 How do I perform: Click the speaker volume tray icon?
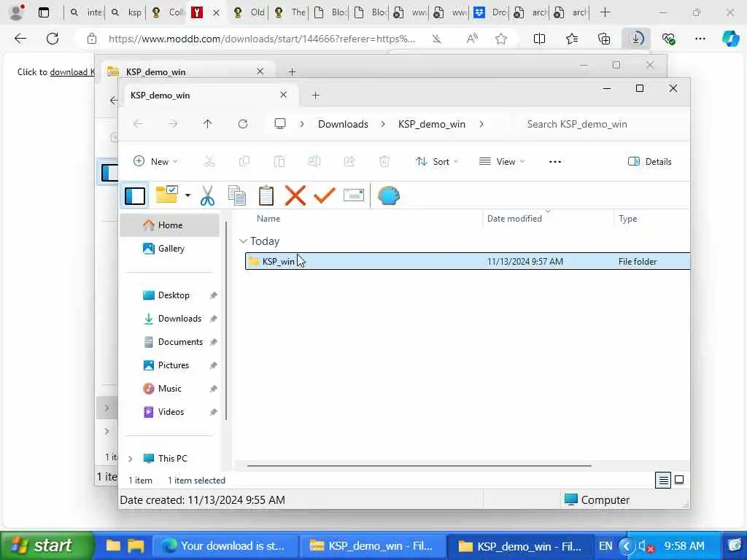coord(645,545)
